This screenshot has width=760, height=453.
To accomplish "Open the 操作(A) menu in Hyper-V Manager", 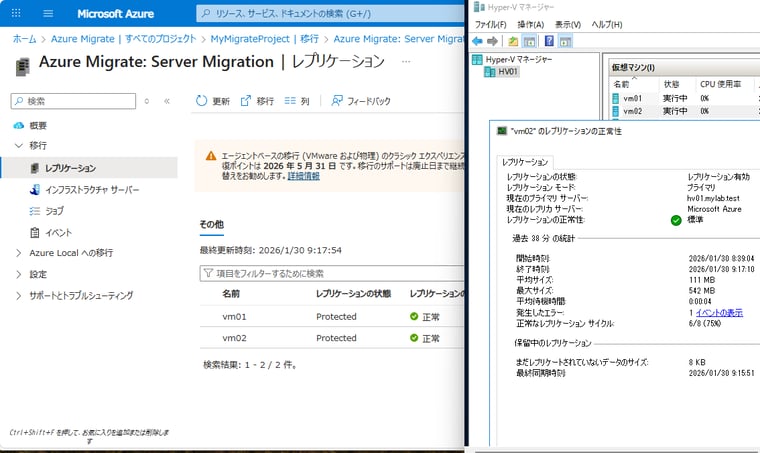I will pos(531,24).
